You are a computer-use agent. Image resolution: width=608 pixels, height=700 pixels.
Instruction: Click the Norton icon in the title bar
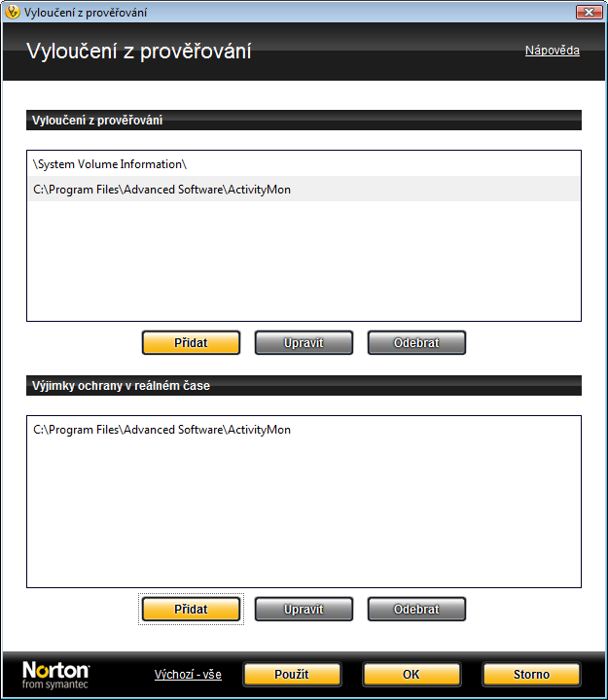pos(13,12)
